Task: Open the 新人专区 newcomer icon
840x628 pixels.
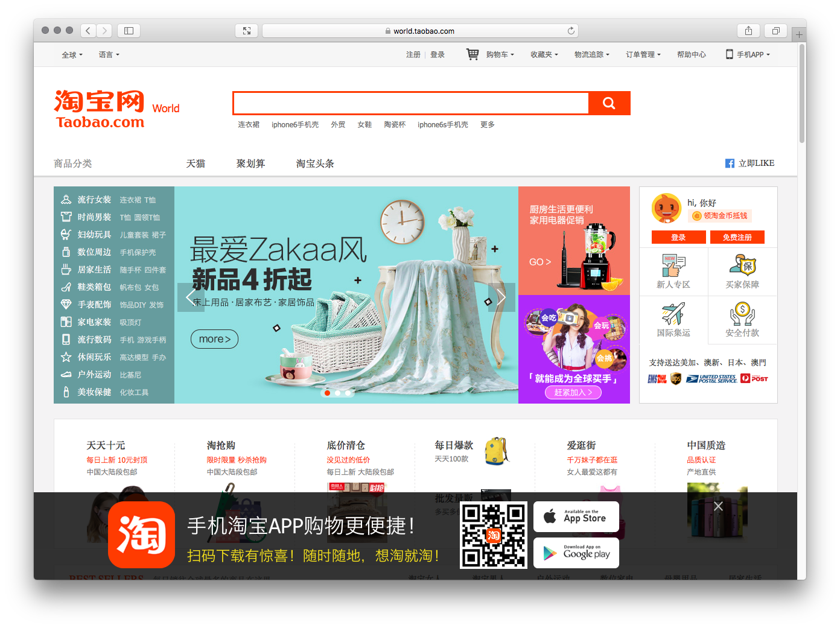Action: [x=673, y=265]
